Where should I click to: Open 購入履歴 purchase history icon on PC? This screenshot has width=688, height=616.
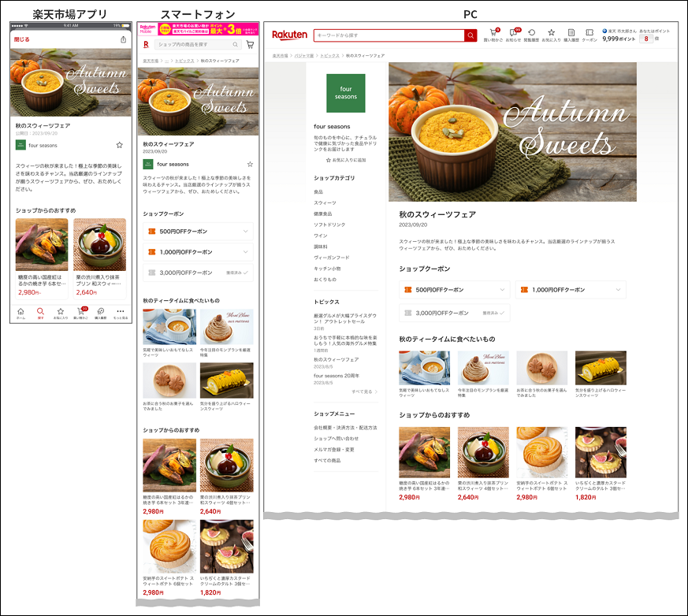[571, 34]
